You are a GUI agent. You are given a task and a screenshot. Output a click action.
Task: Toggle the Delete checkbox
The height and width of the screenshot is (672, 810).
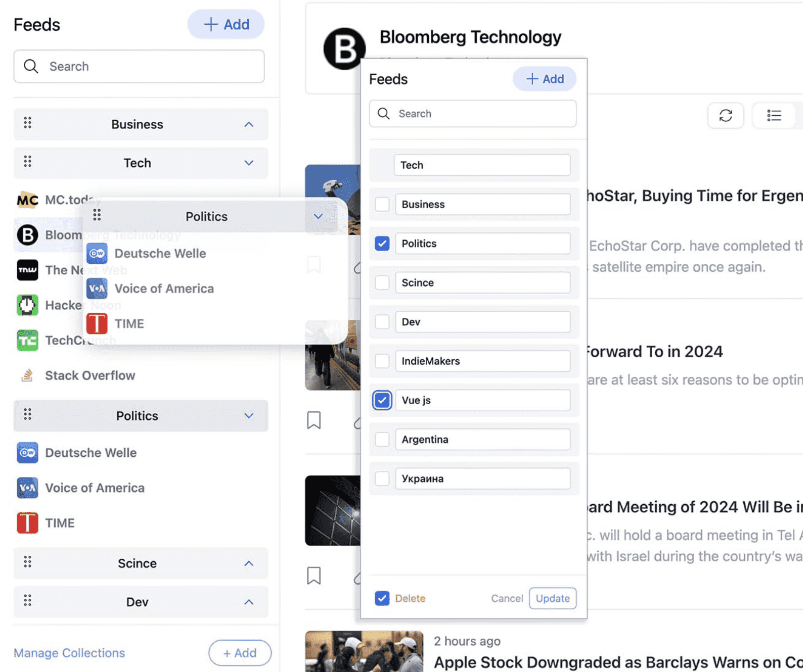[382, 598]
